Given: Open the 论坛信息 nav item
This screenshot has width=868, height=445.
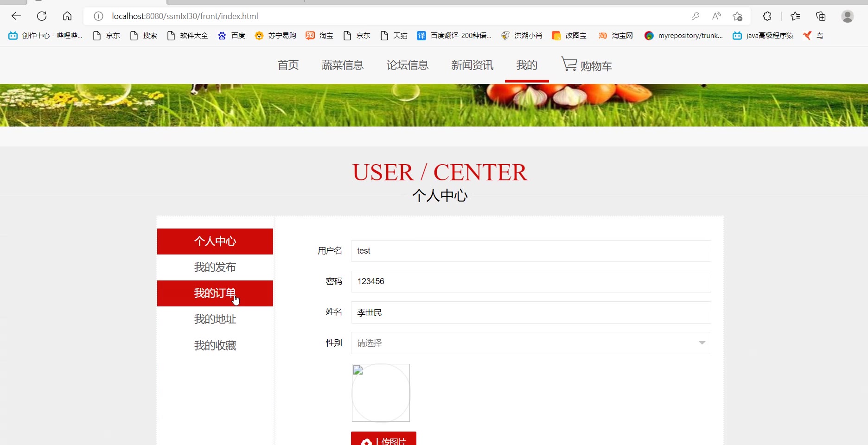Looking at the screenshot, I should 408,65.
